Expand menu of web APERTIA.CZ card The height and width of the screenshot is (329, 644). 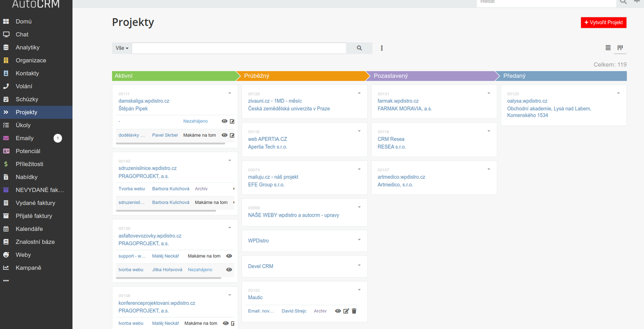click(359, 131)
